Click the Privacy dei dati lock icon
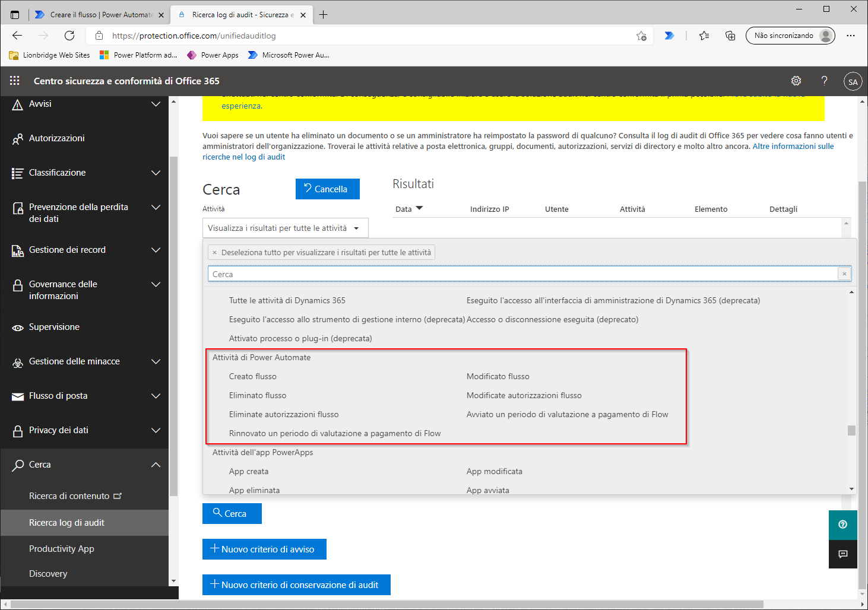Screen dimensions: 868x610 click(18, 431)
